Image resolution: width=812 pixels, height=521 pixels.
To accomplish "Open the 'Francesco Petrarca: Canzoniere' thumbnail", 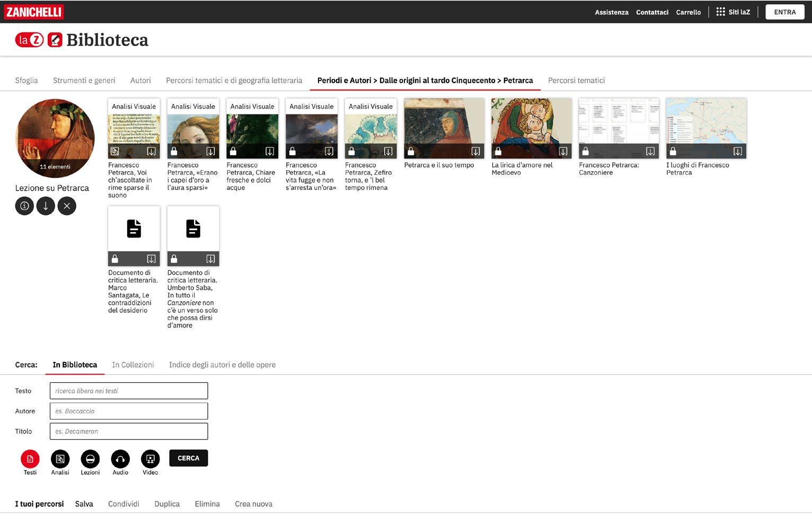I will point(619,128).
